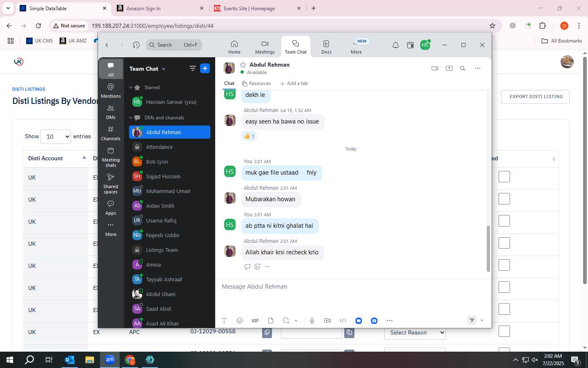
Task: Open Meeting chats in the sidebar
Action: pos(111,157)
